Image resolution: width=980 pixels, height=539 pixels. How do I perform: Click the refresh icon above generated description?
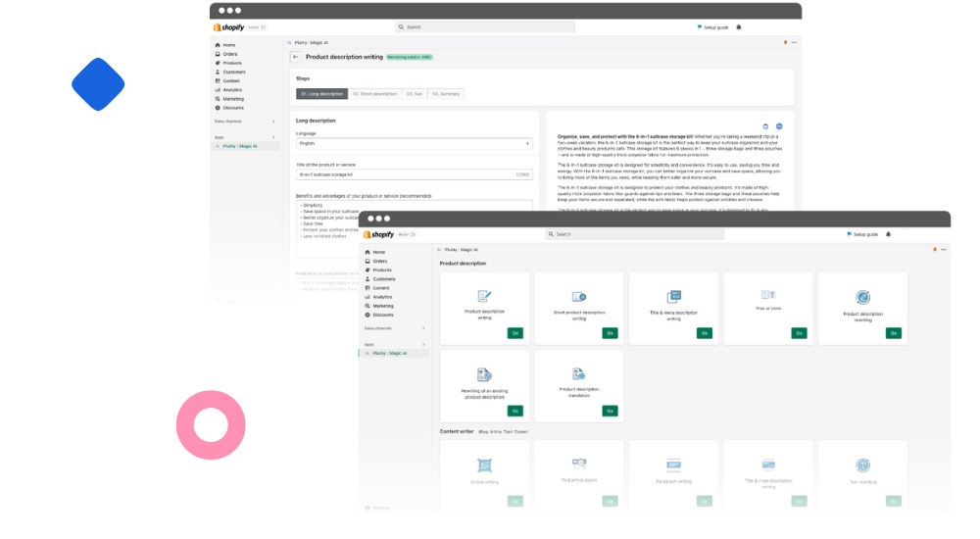(x=765, y=126)
